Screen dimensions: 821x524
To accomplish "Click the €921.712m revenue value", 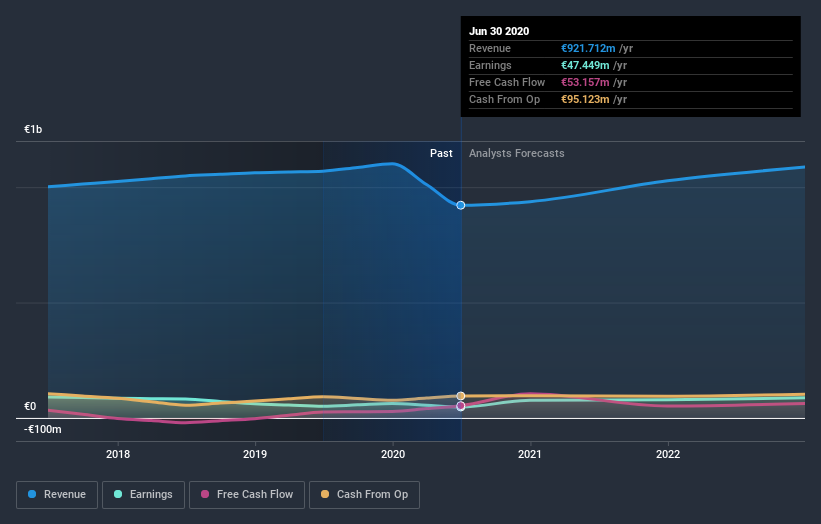I will [x=588, y=48].
